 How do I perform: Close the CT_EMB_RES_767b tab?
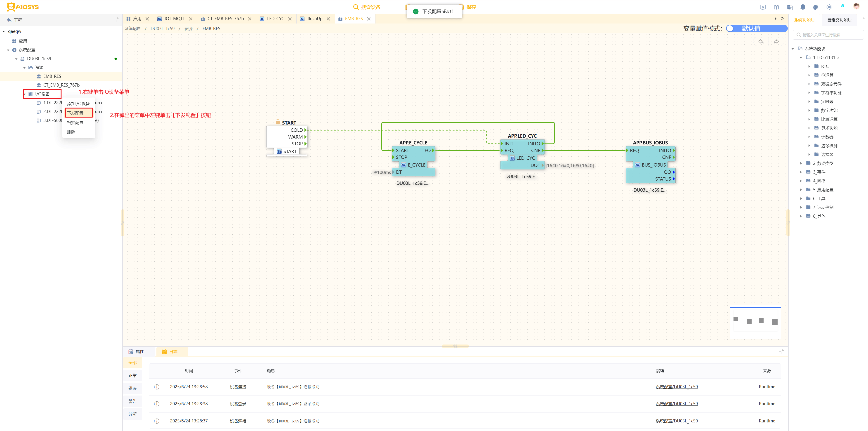250,19
